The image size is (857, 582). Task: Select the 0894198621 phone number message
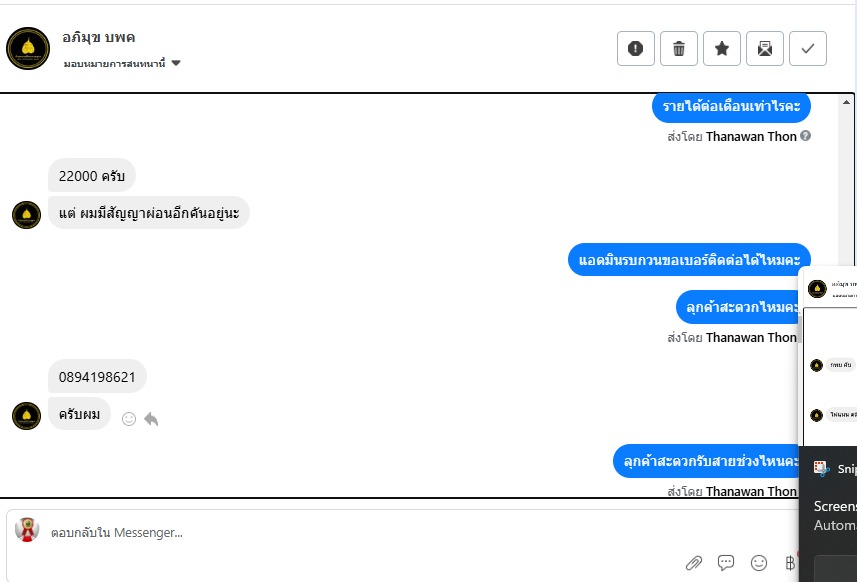coord(97,377)
